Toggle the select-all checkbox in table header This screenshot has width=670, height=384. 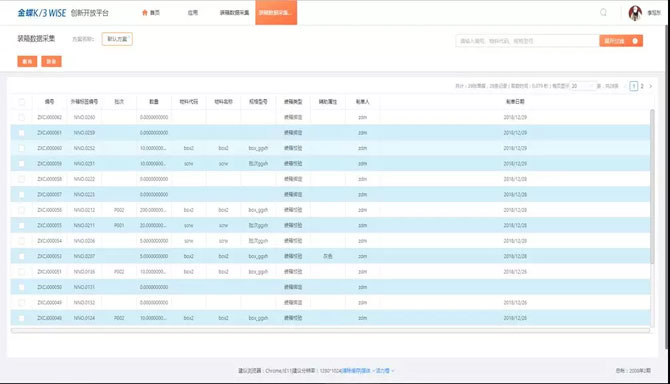(21, 102)
